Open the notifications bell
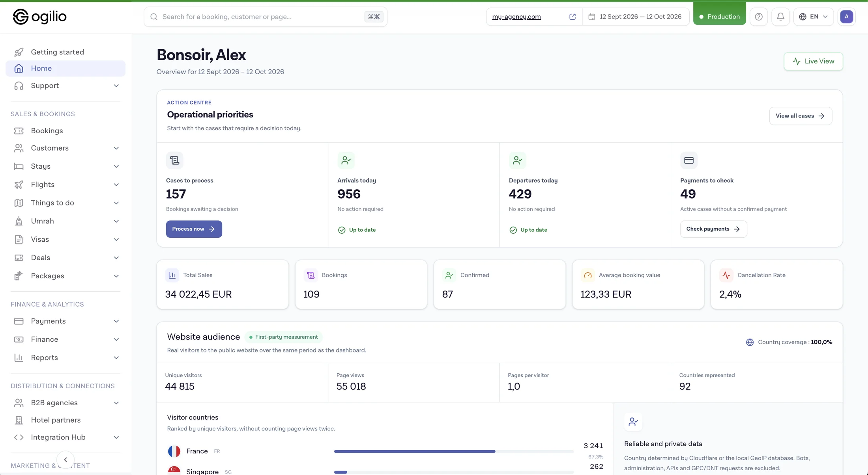 [780, 17]
